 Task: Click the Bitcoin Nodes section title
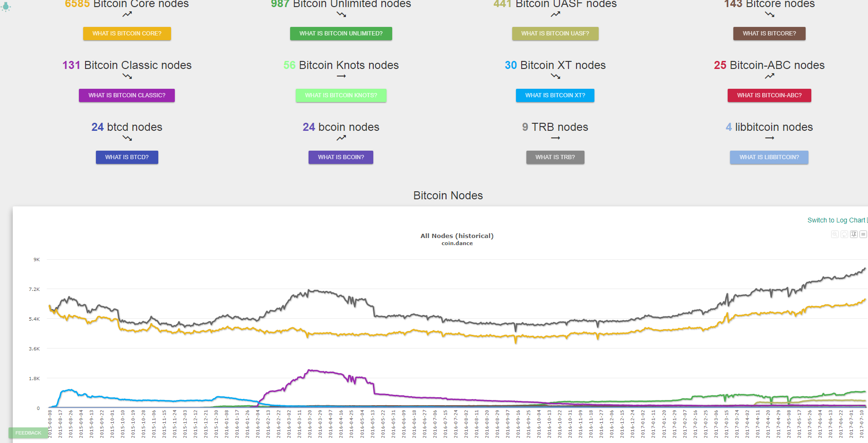[448, 196]
